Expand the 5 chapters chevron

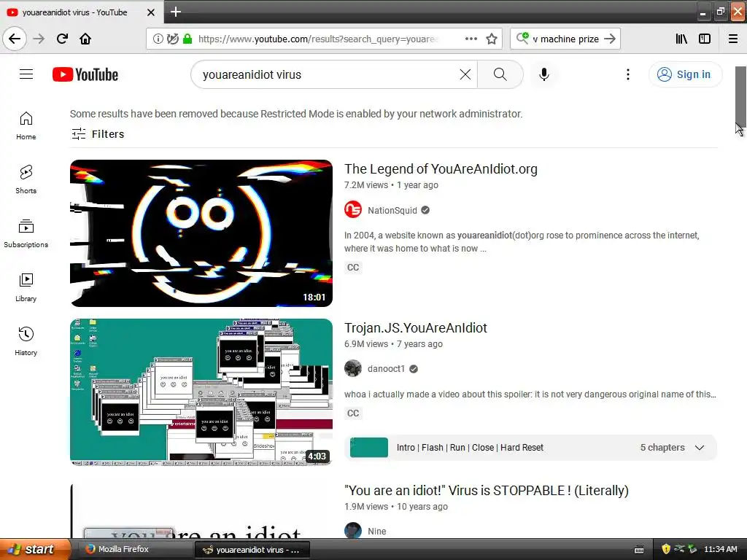pyautogui.click(x=700, y=448)
